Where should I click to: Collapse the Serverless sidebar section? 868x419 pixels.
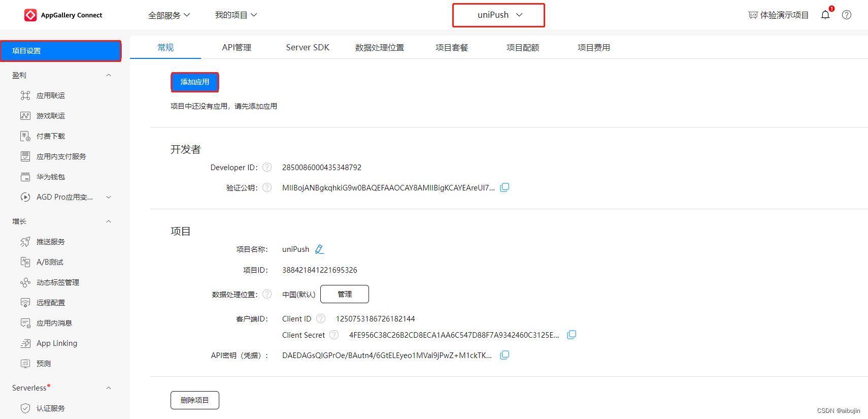(x=109, y=388)
